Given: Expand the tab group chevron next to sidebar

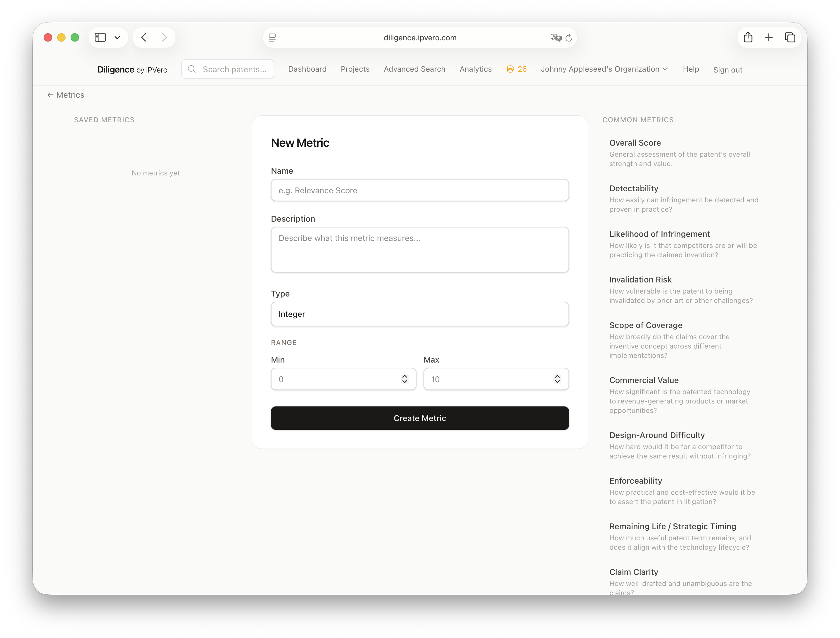Looking at the screenshot, I should coord(117,37).
